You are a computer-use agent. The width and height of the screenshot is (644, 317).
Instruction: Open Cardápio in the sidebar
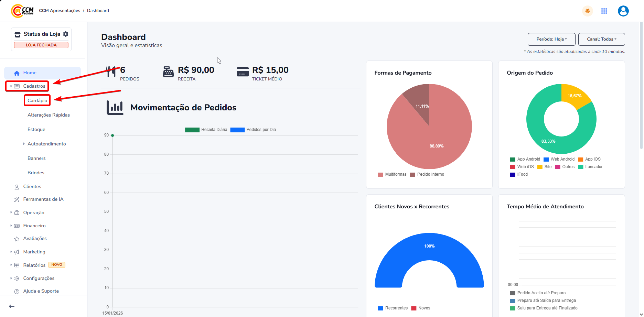click(x=37, y=100)
